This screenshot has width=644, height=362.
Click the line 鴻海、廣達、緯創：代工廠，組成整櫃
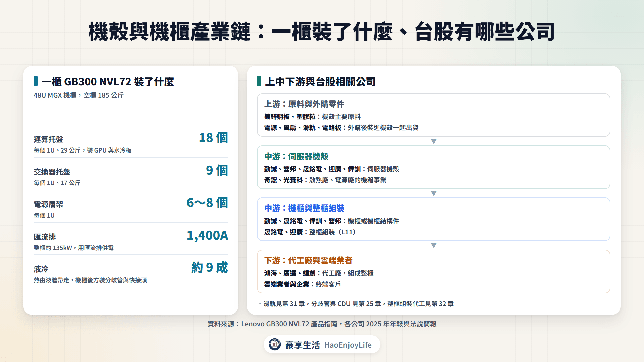319,273
